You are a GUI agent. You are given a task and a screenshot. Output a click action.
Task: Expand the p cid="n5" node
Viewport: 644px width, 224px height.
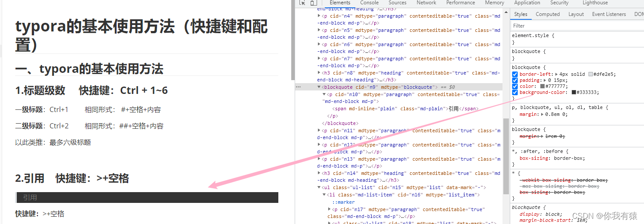coord(319,30)
